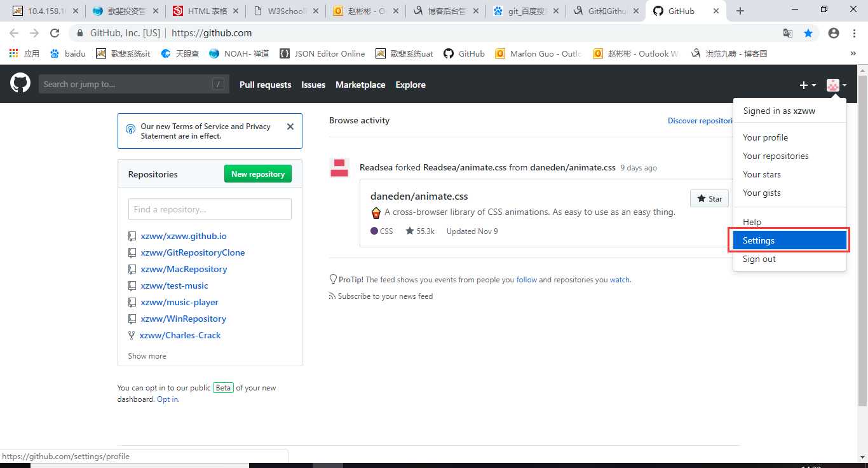
Task: Open xzww/GitRepositoryClone repository
Action: click(193, 252)
